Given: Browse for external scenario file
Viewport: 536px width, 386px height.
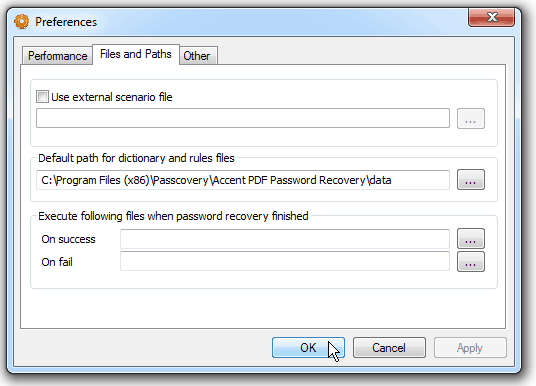Looking at the screenshot, I should pos(471,119).
